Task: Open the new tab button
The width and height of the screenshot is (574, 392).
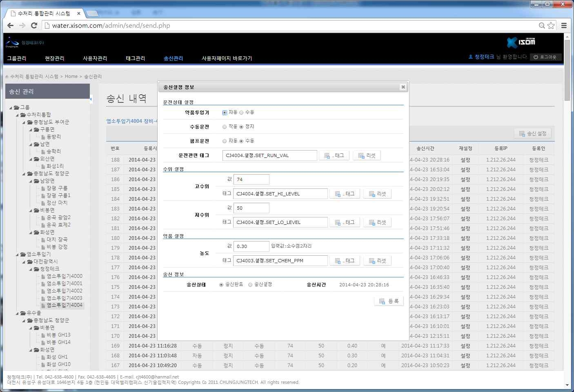Action: [92, 13]
